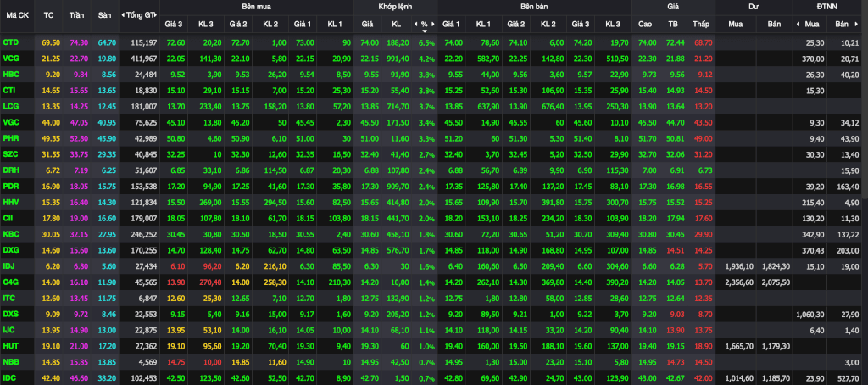
Task: Click the Tổng GT column header
Action: point(140,15)
